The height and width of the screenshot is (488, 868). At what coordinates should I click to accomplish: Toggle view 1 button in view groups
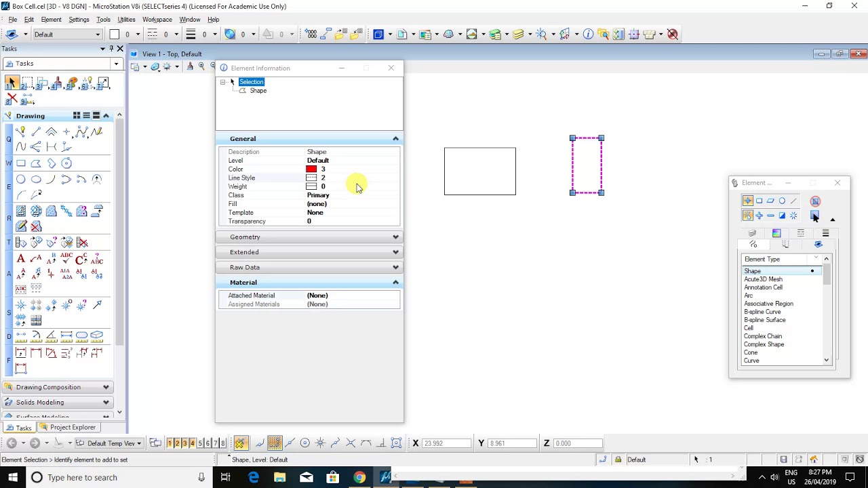(170, 443)
